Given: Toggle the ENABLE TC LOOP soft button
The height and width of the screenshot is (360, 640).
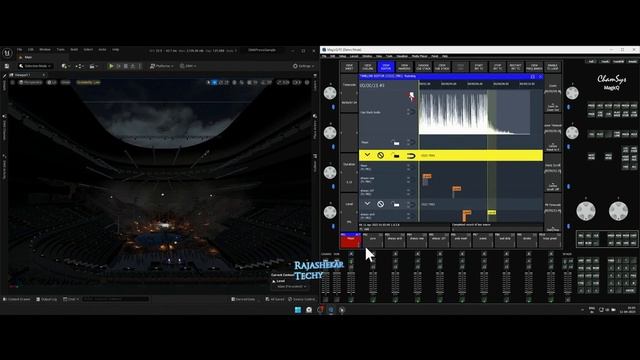Looking at the screenshot, I should click(553, 67).
